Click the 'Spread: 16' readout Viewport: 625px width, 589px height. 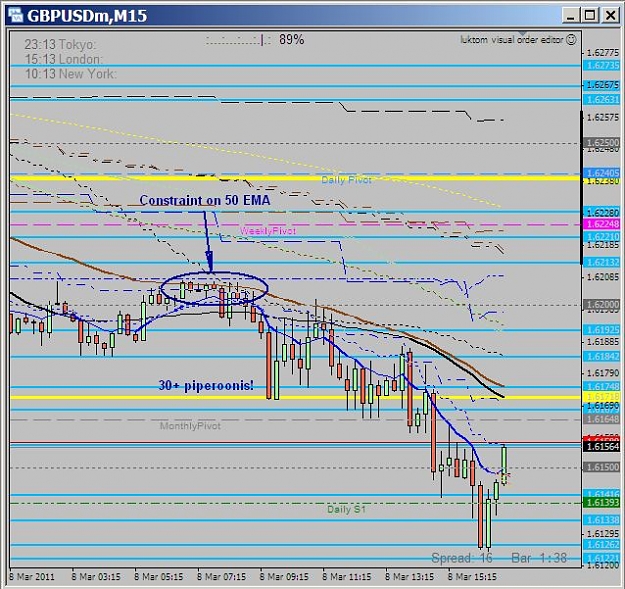coord(462,558)
